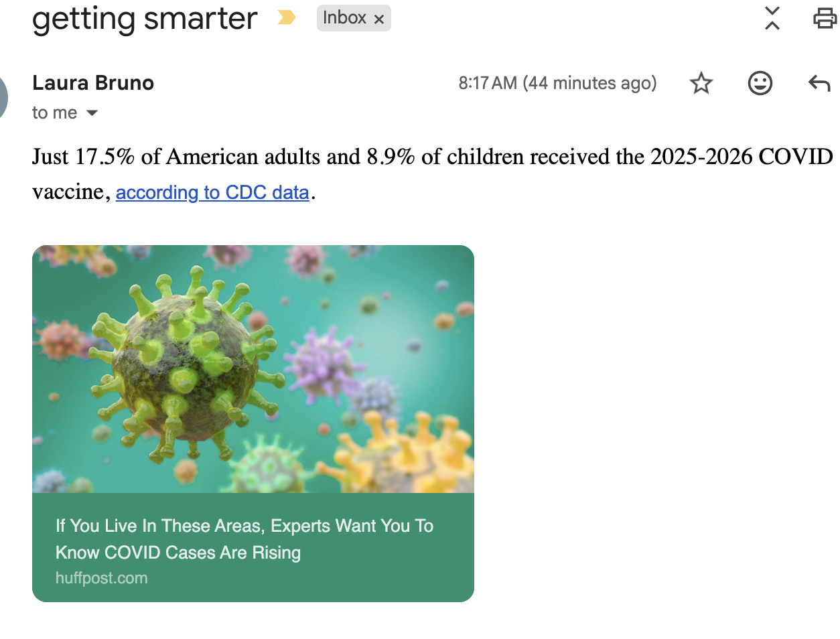Star this email from Laura Bruno

(701, 83)
